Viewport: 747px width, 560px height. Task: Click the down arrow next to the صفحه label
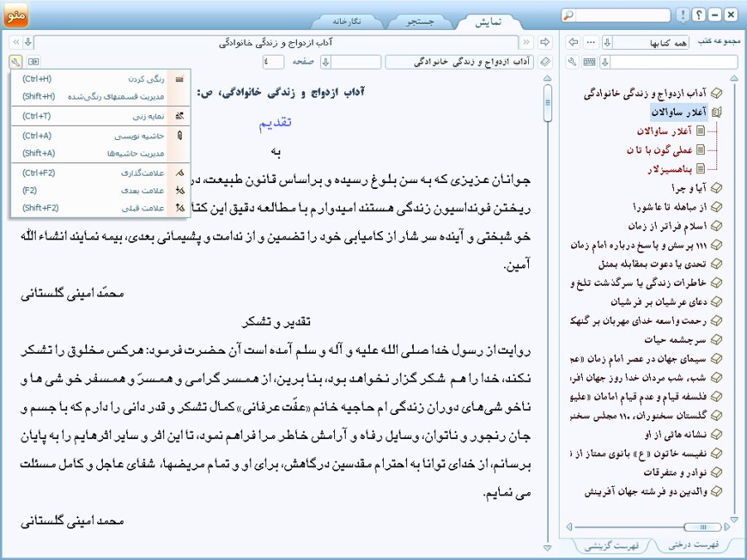326,61
